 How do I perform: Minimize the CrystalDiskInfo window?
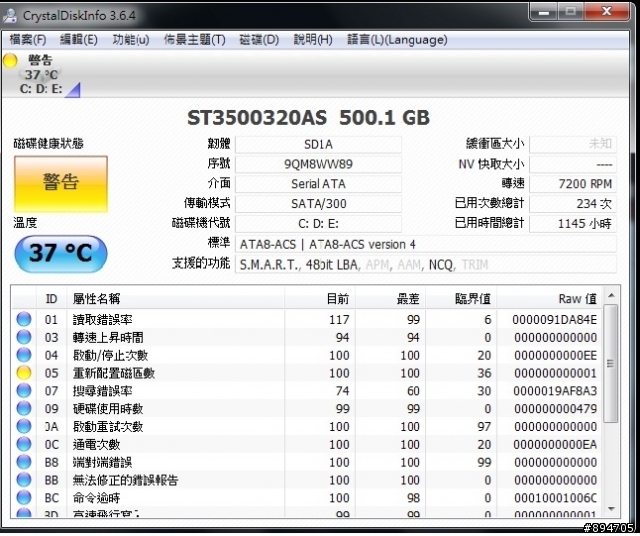(x=544, y=12)
